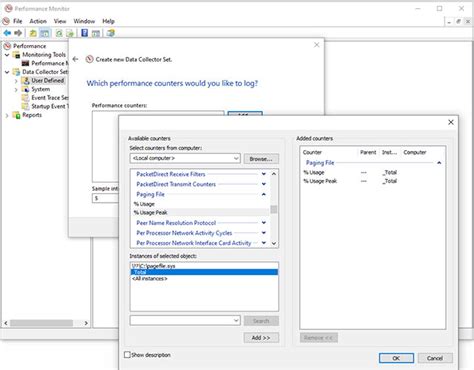Click the Export List toolbar icon

[70, 33]
